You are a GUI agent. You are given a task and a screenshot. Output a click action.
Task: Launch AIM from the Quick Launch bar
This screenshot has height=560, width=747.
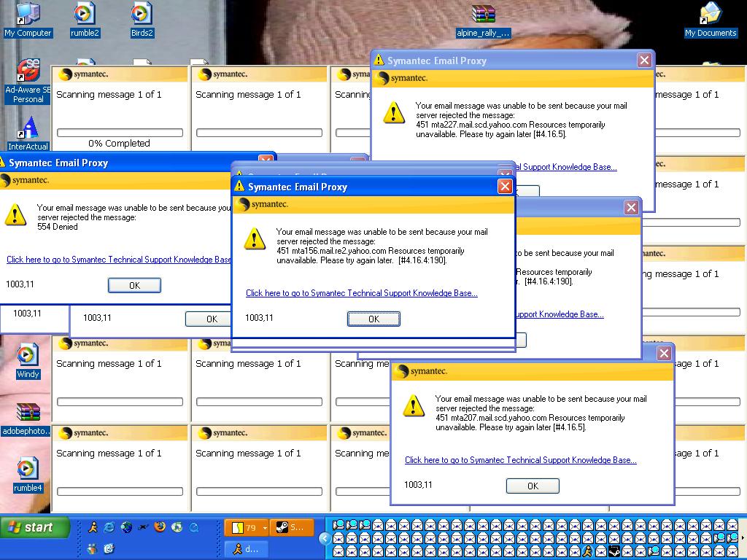pos(93,527)
